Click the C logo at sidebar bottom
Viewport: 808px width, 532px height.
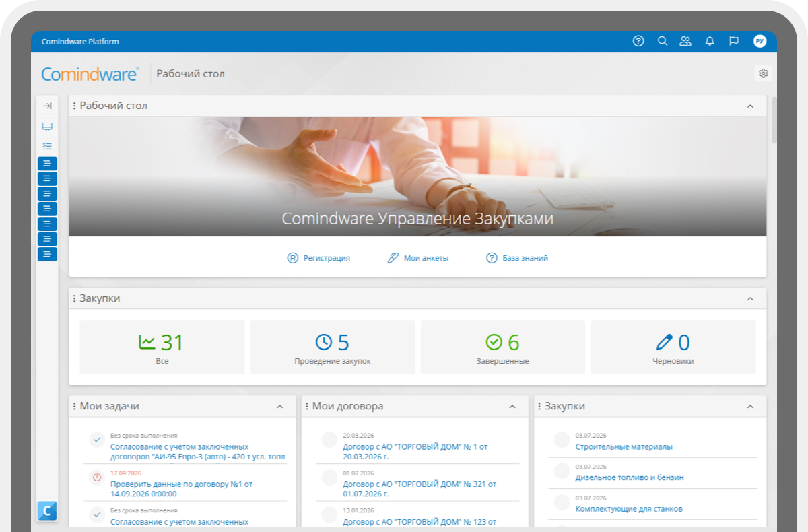[47, 511]
